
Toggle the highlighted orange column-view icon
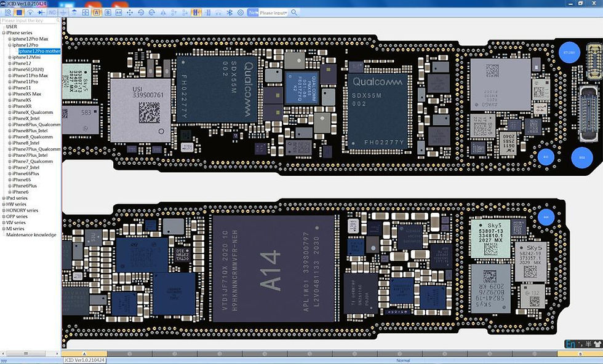pyautogui.click(x=196, y=13)
